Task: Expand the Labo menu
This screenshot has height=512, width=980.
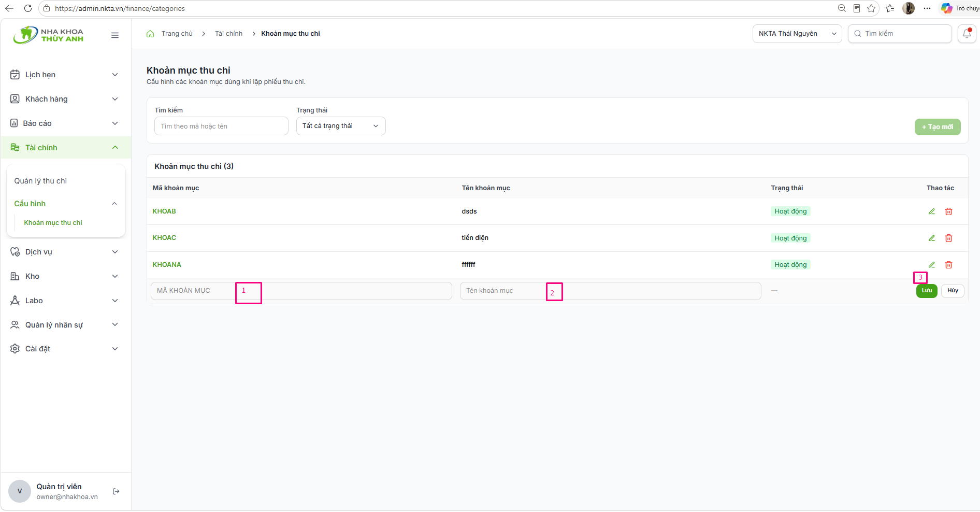Action: click(x=66, y=301)
